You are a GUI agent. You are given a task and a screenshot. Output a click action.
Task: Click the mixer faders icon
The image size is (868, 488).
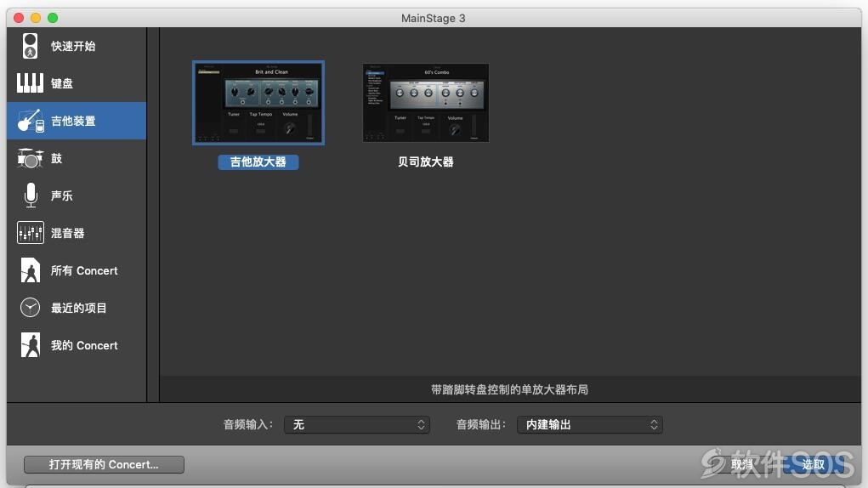point(31,233)
